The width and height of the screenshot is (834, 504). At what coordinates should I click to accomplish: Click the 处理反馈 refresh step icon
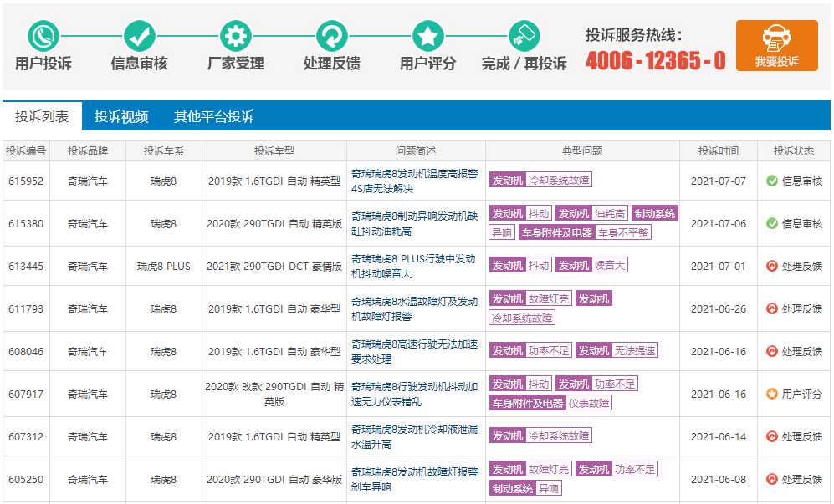332,36
